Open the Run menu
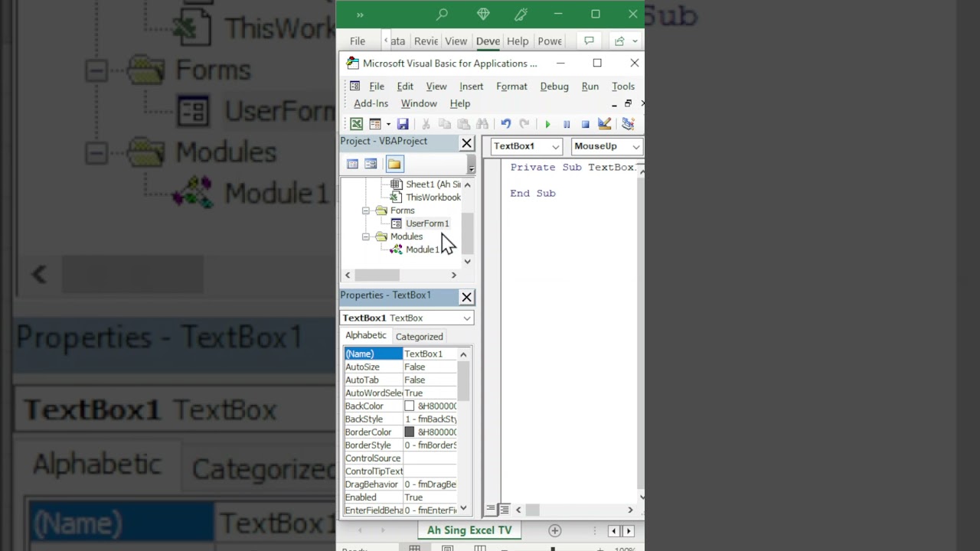 tap(590, 86)
